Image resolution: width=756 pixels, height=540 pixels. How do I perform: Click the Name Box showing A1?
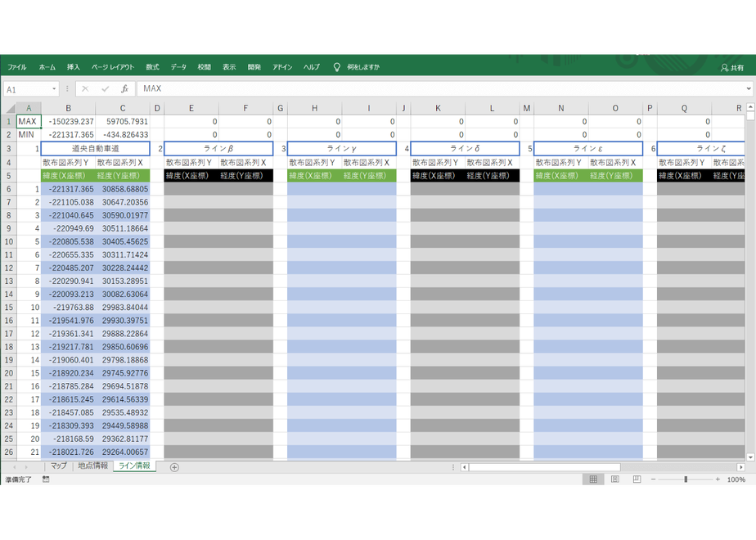click(x=27, y=89)
